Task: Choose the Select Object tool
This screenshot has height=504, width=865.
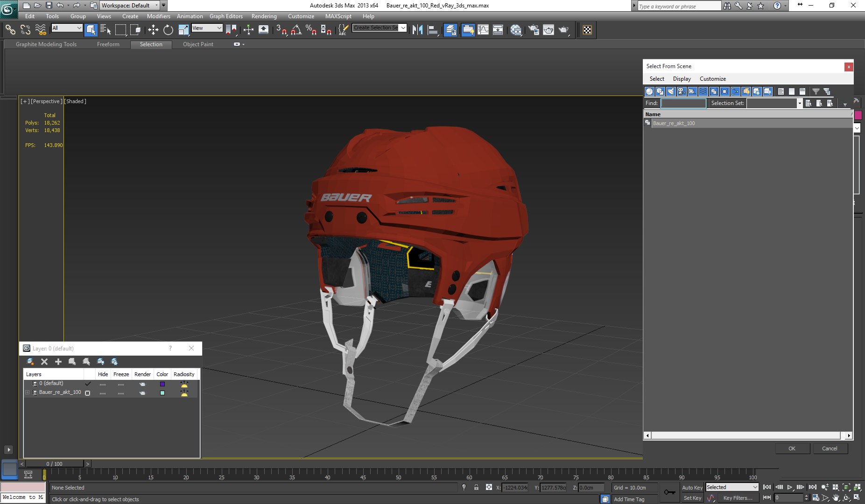Action: (91, 30)
